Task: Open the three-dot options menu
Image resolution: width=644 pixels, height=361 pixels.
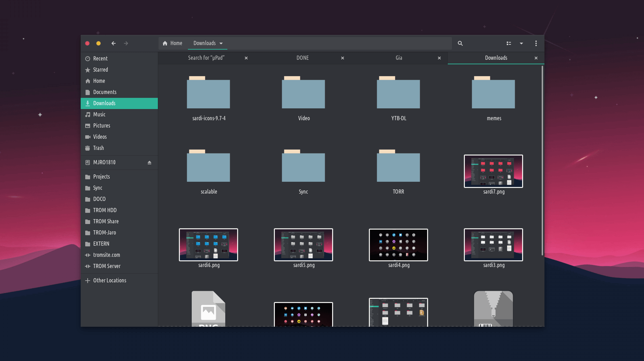Action: 536,43
